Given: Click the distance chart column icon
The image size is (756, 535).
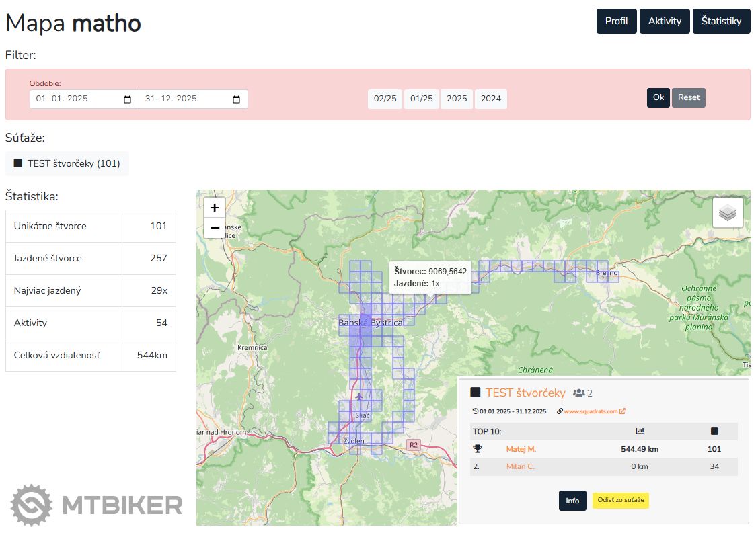Looking at the screenshot, I should tap(640, 431).
